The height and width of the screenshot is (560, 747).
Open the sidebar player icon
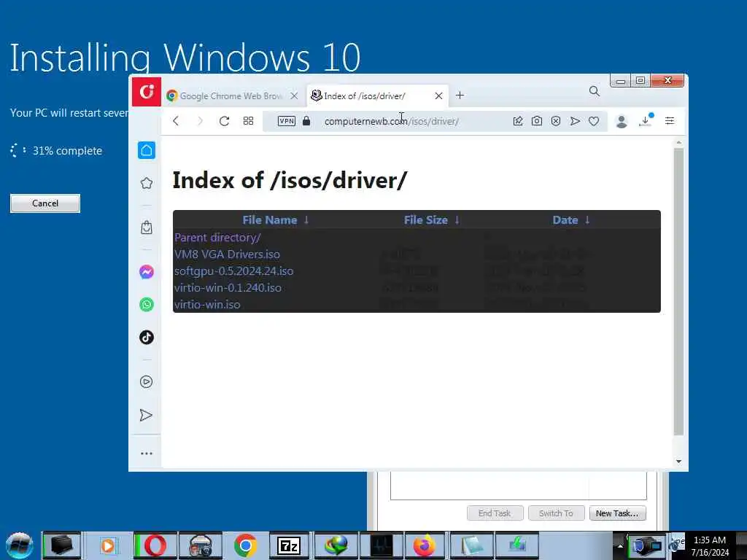click(147, 381)
